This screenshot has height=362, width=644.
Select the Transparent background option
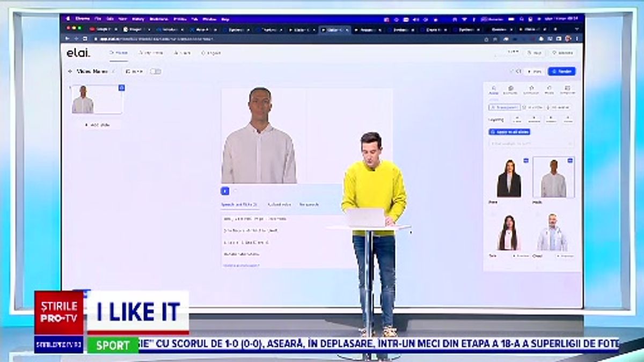click(504, 107)
